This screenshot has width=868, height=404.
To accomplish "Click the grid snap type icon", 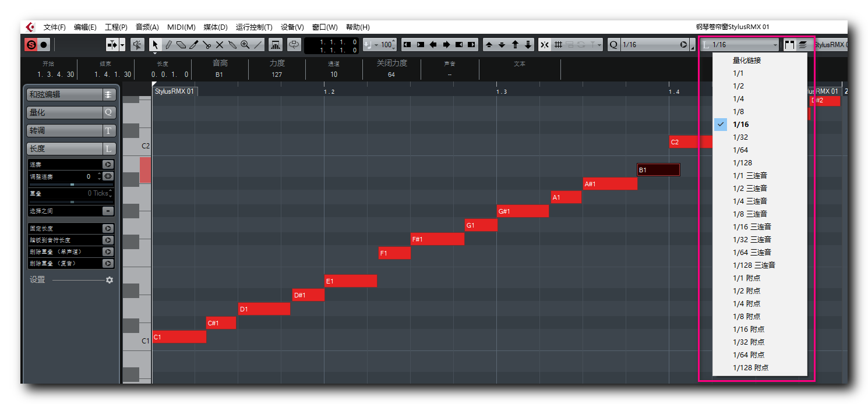I will (x=558, y=44).
